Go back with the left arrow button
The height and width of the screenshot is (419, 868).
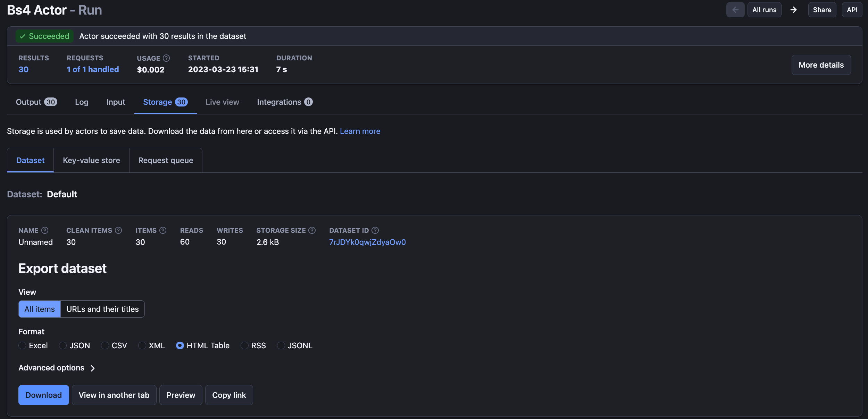pyautogui.click(x=735, y=10)
